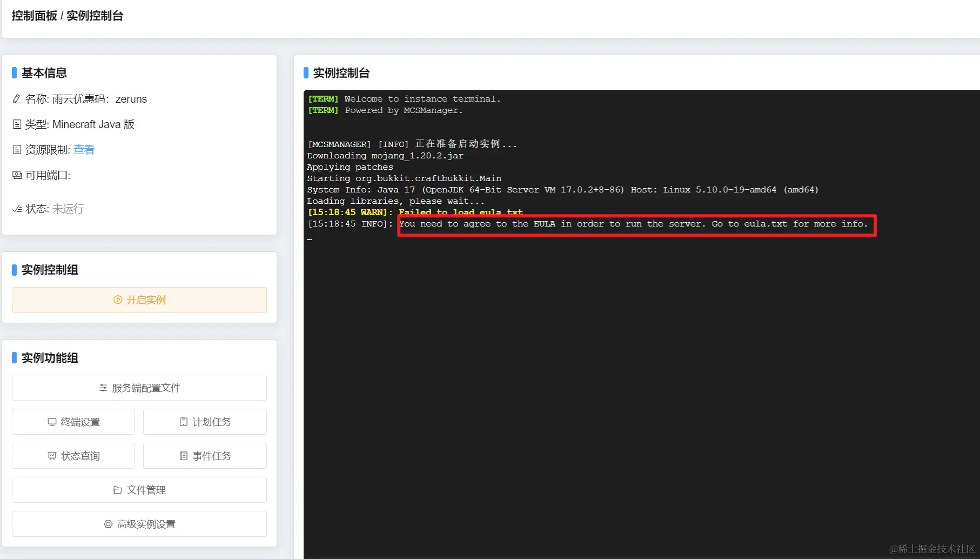
Task: Click the instance name 雨云优惠码: zeruns
Action: (100, 99)
